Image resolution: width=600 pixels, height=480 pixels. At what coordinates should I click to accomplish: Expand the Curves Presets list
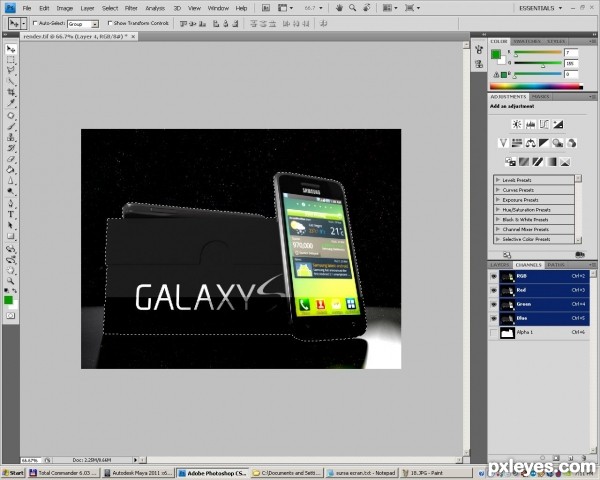[498, 189]
